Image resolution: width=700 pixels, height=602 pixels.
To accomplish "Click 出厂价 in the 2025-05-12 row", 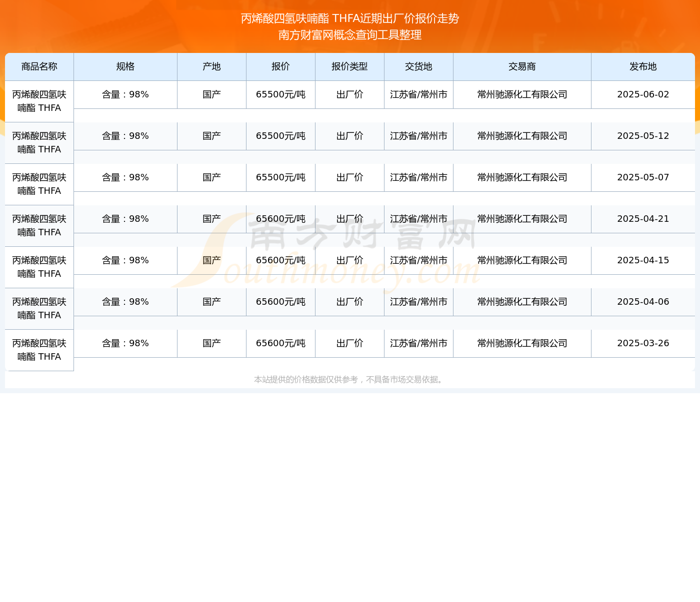I will [349, 136].
